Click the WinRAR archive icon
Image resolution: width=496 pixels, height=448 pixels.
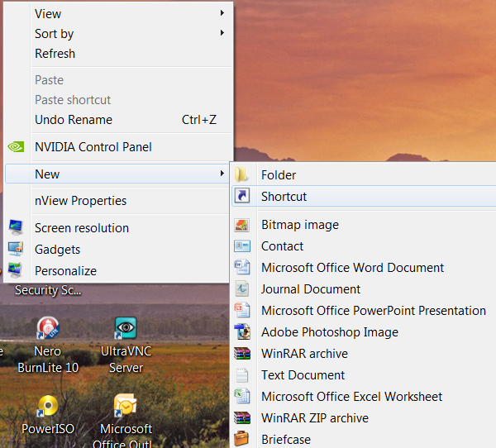242,354
